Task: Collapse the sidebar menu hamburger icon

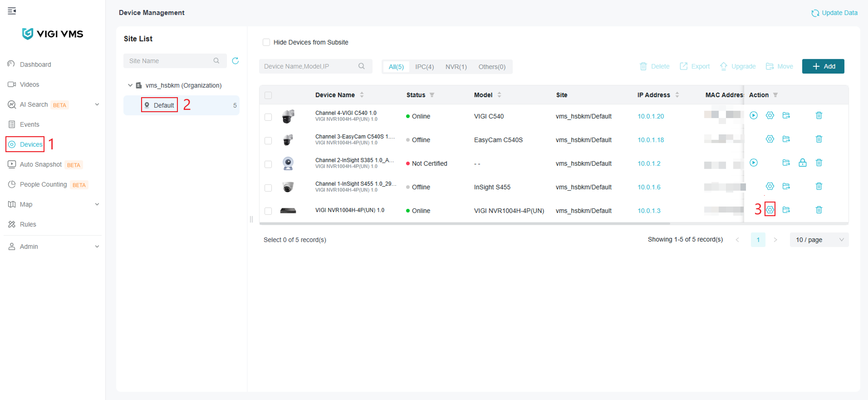Action: 12,11
